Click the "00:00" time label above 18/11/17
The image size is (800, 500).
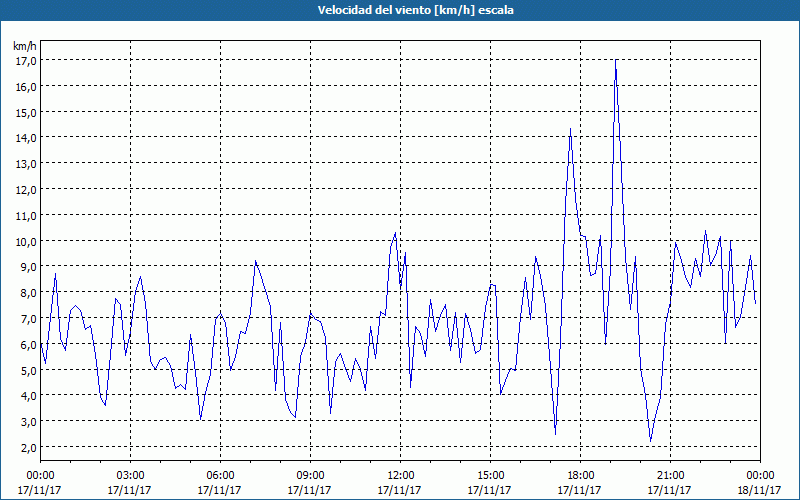click(x=760, y=476)
